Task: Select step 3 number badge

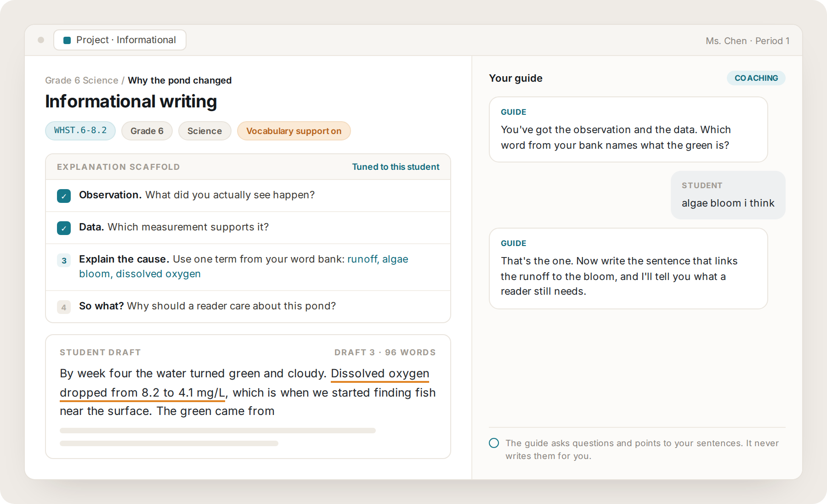Action: pyautogui.click(x=64, y=261)
